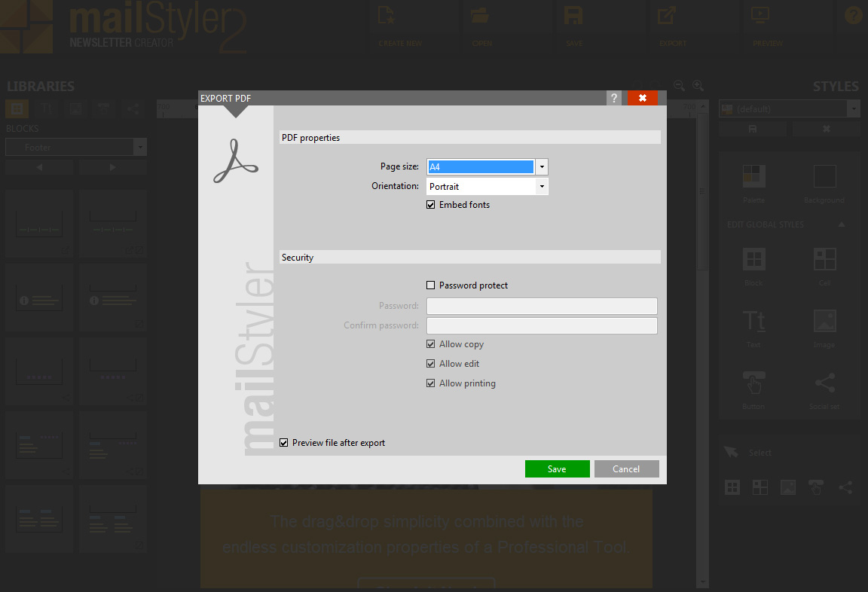Uncheck the Allow edit checkbox

pos(431,364)
